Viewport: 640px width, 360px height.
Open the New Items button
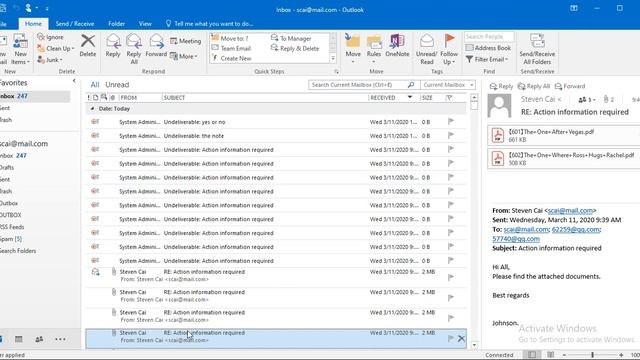(x=20, y=49)
